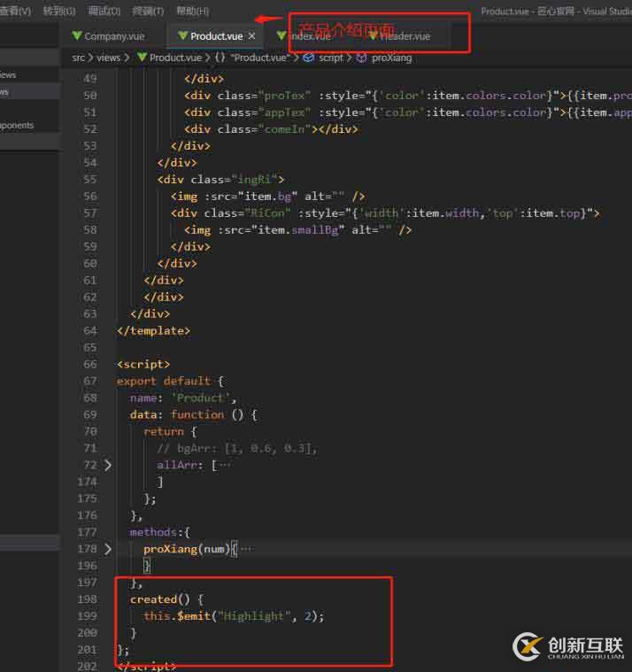Select the 'views' item in the sidebar

(x=8, y=75)
